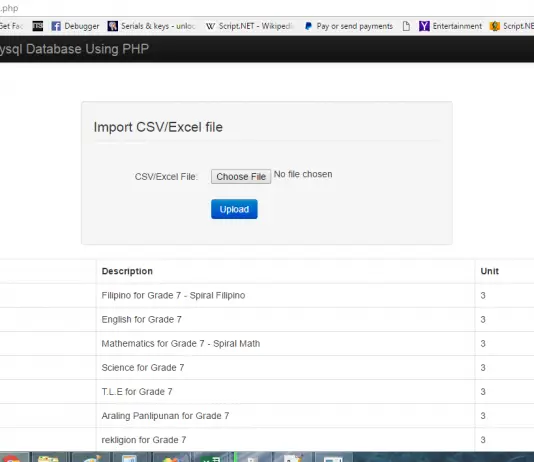Open the Serials & keys bookmark
Image resolution: width=534 pixels, height=462 pixels.
point(152,26)
